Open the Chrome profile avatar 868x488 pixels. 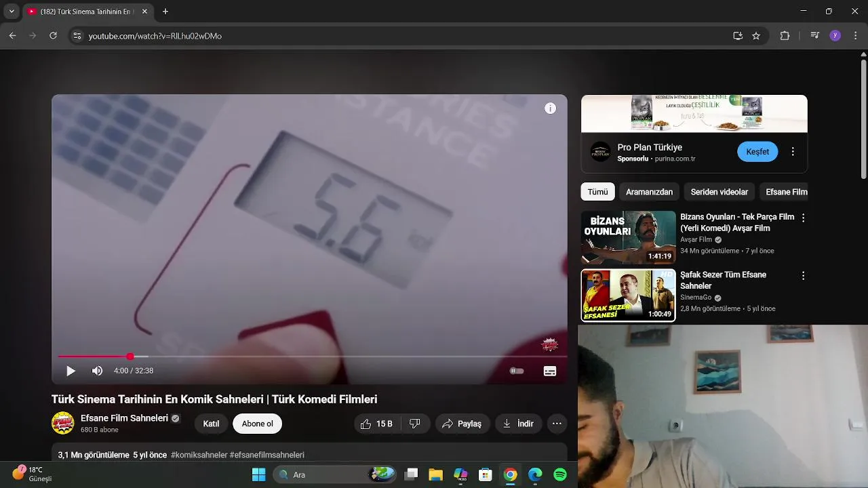coord(835,36)
